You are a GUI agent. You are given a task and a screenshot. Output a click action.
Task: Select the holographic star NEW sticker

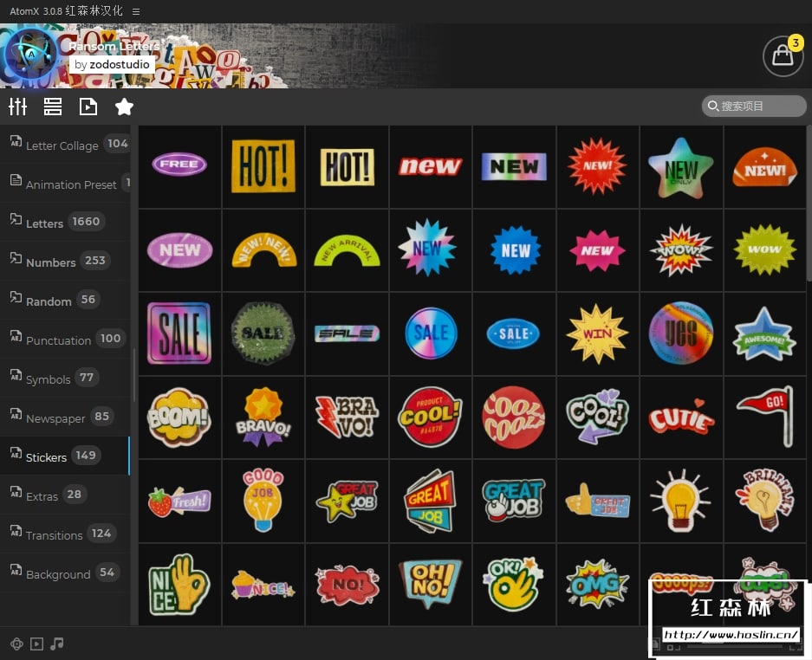681,166
